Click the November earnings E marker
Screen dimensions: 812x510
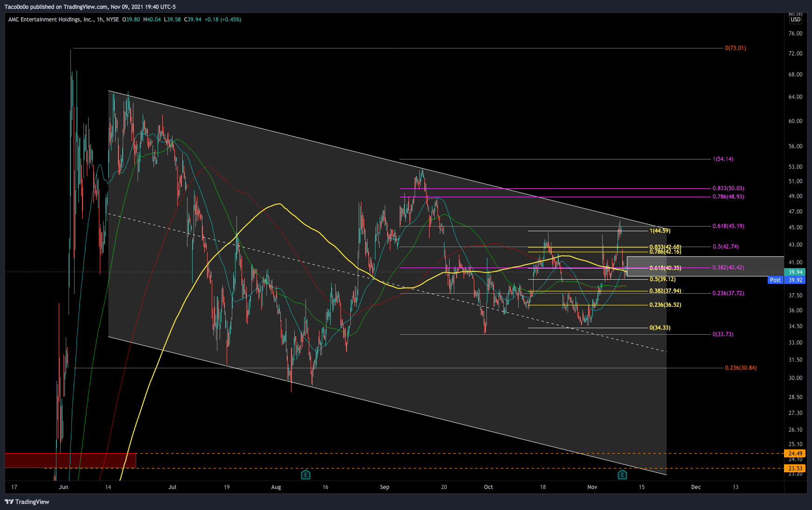622,475
